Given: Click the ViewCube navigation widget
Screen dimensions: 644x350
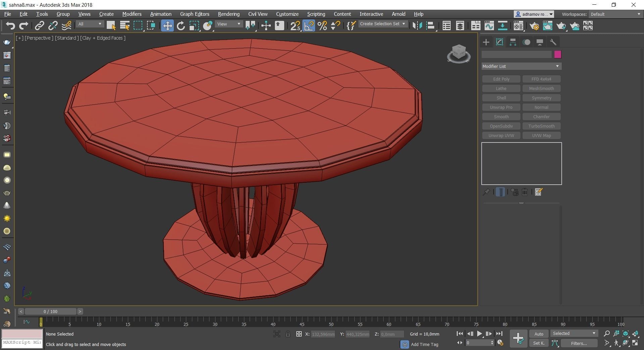Looking at the screenshot, I should (459, 54).
